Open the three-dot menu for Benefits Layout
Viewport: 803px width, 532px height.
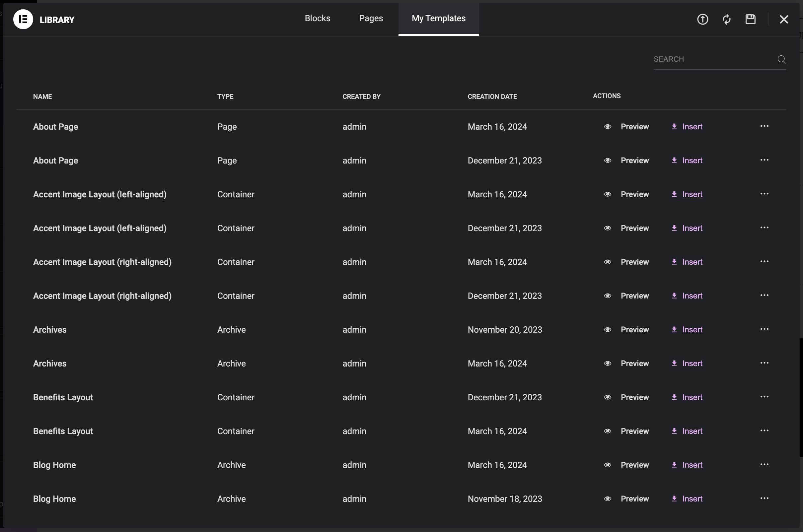(765, 397)
